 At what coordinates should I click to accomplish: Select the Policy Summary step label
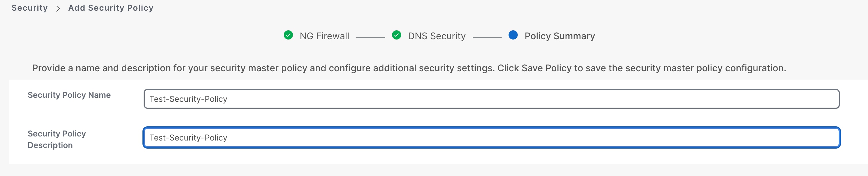[x=559, y=36]
